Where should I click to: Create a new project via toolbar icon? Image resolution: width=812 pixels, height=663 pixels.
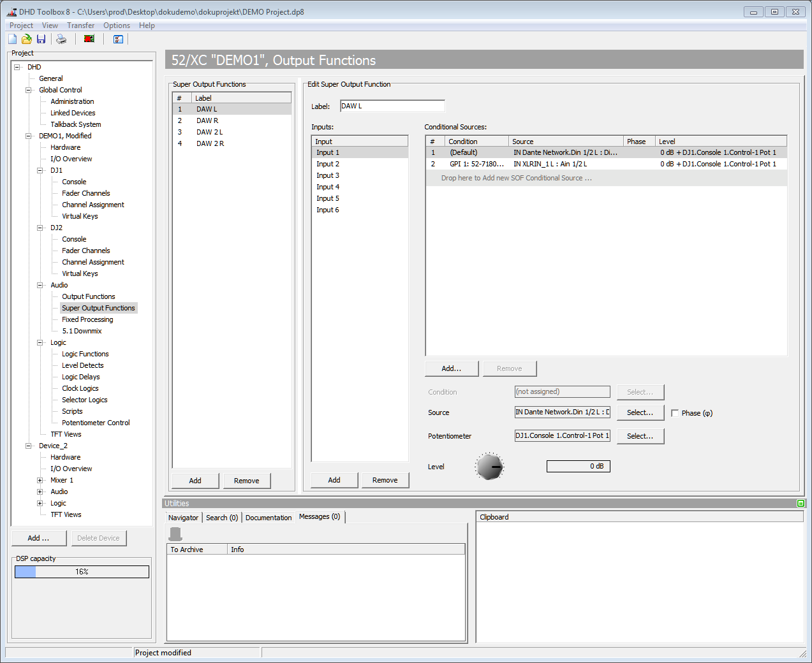coord(13,39)
